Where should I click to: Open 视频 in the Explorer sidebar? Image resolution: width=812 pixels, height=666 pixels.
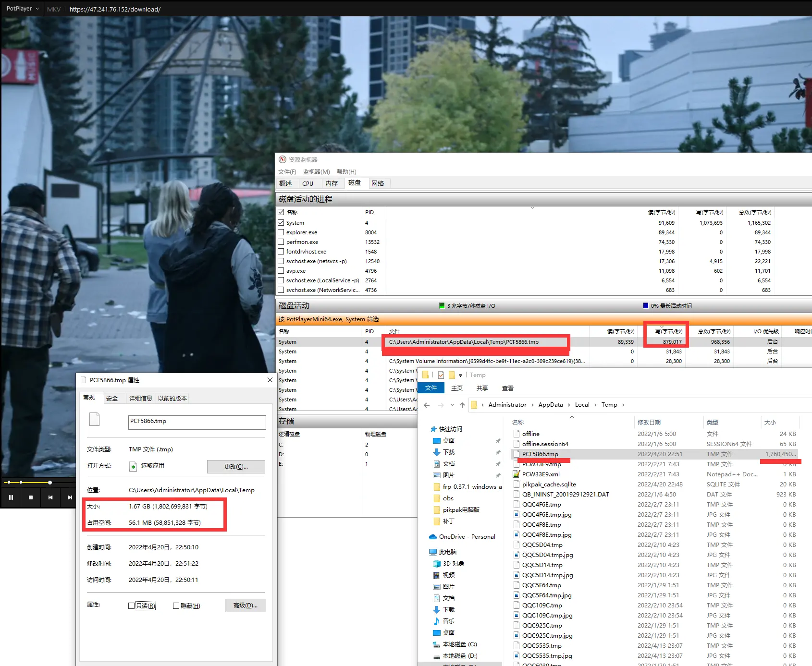pyautogui.click(x=444, y=575)
